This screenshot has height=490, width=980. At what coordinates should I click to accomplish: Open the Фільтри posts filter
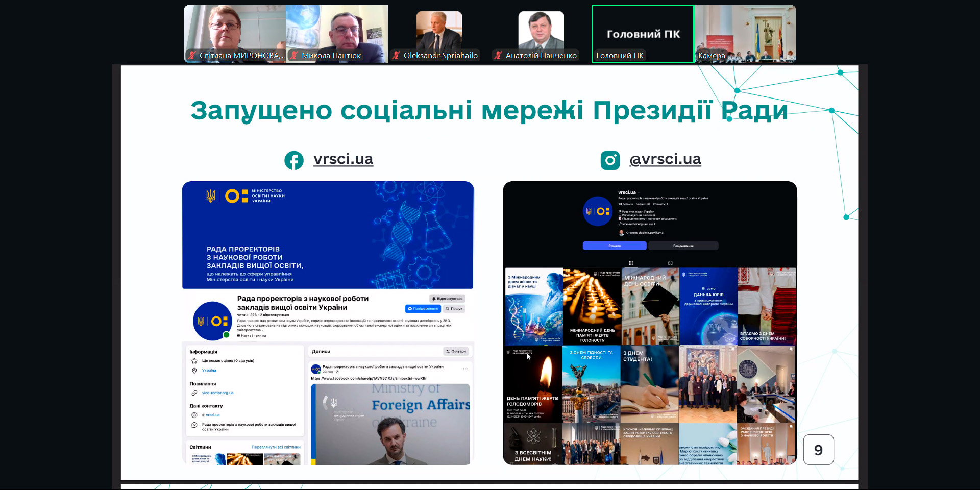coord(456,351)
